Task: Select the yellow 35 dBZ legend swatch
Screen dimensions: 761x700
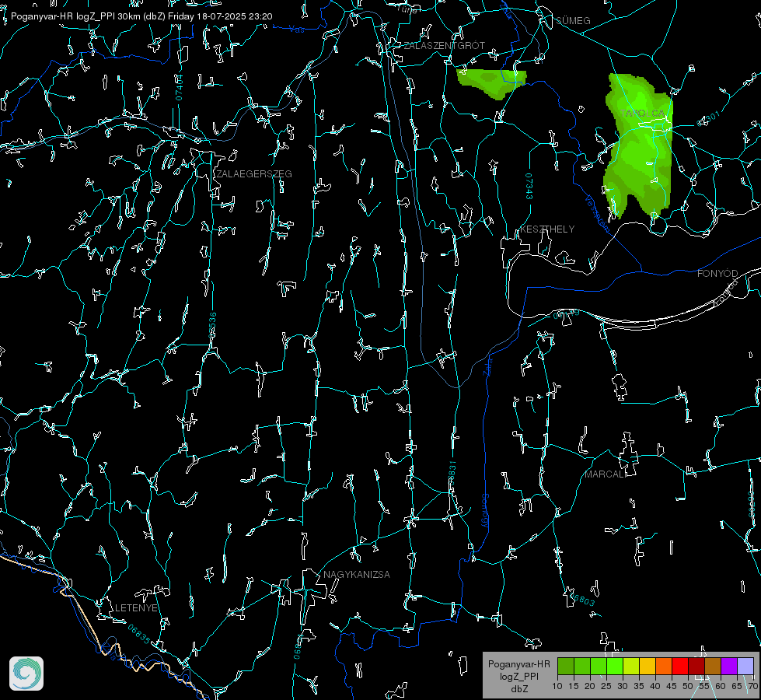Action: [648, 666]
